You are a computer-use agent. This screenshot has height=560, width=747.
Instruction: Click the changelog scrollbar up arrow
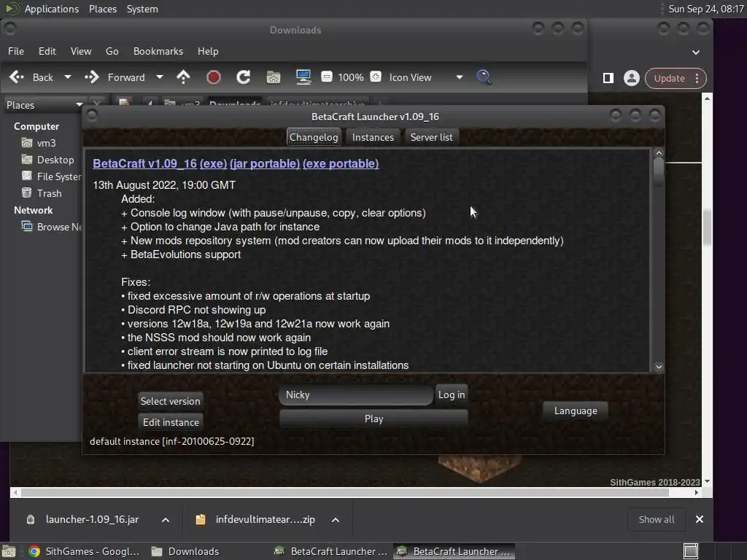659,153
